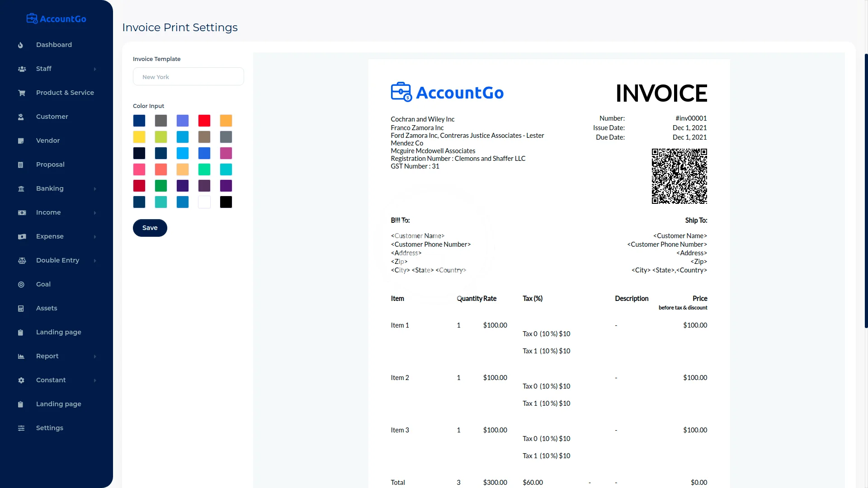Click the Settings sliders icon
Screen dimensions: 868x488
pyautogui.click(x=21, y=428)
